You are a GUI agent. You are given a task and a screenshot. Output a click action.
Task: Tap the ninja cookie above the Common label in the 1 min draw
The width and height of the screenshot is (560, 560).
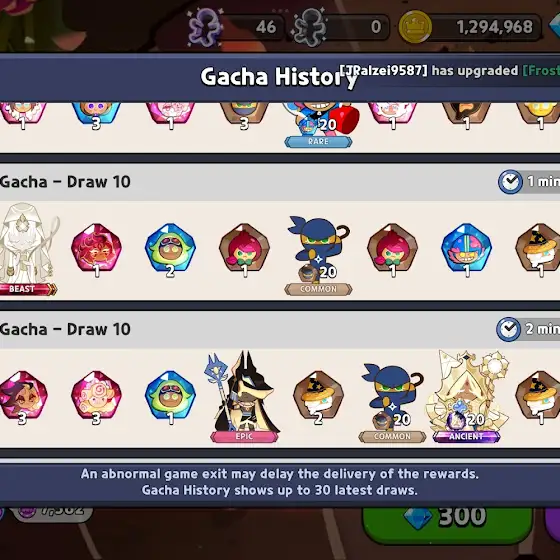[x=318, y=248]
